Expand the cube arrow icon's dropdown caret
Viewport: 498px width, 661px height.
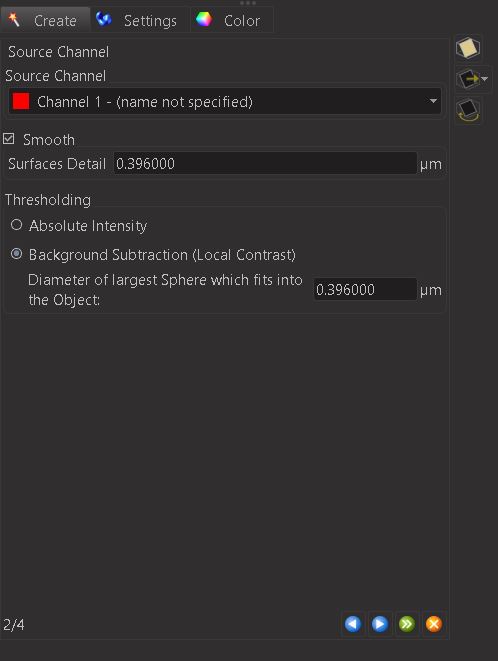(x=485, y=79)
